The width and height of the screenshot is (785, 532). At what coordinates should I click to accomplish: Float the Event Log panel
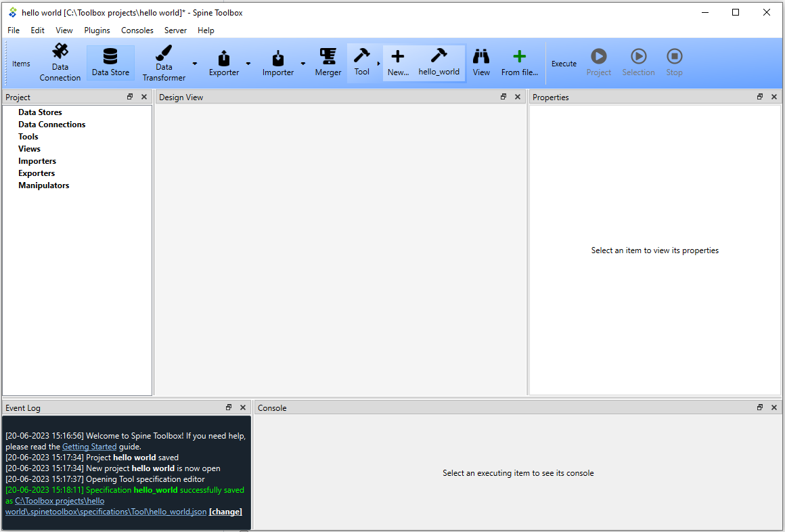coord(229,407)
